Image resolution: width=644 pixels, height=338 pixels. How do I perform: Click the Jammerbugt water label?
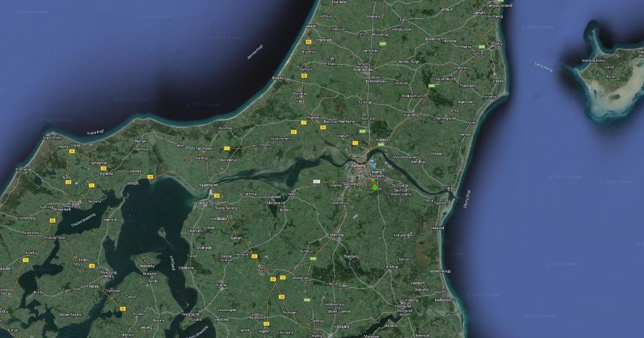(x=255, y=52)
